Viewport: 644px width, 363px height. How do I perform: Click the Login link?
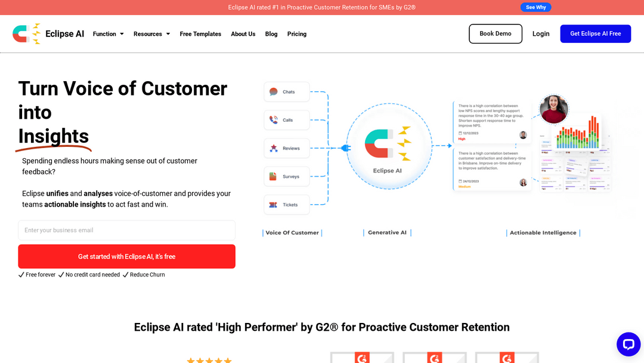541,34
